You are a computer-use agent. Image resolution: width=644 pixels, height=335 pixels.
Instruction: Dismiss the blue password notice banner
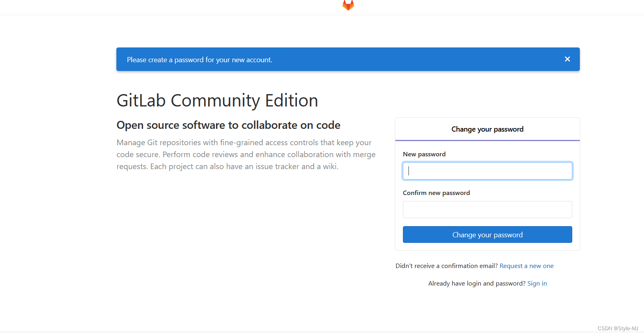[x=567, y=59]
